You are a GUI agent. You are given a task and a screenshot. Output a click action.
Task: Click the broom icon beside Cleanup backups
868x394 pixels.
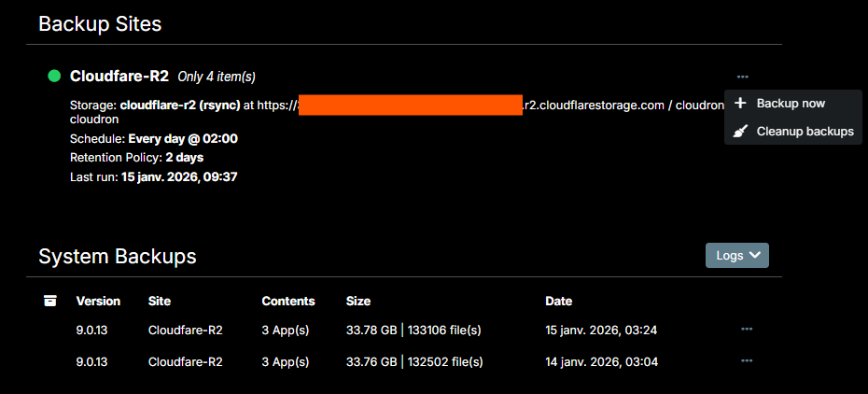740,132
